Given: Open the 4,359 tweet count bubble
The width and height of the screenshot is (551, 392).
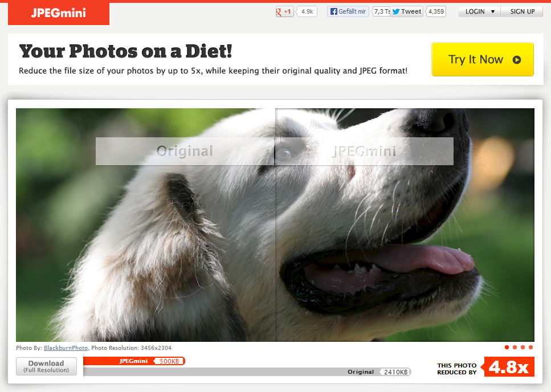Looking at the screenshot, I should [436, 11].
